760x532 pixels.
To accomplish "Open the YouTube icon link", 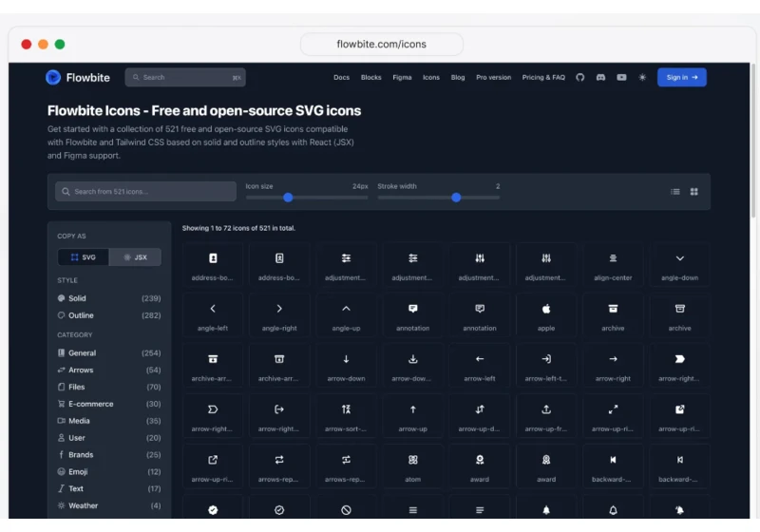I will [621, 78].
